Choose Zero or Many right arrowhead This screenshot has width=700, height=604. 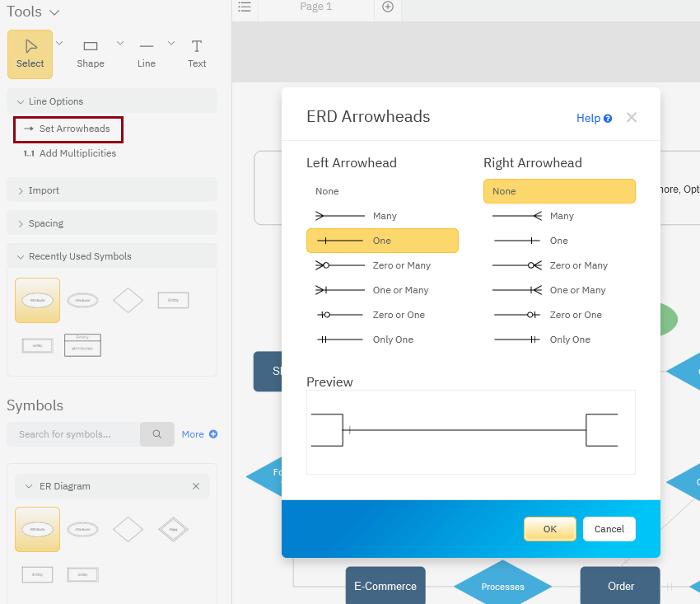(559, 265)
